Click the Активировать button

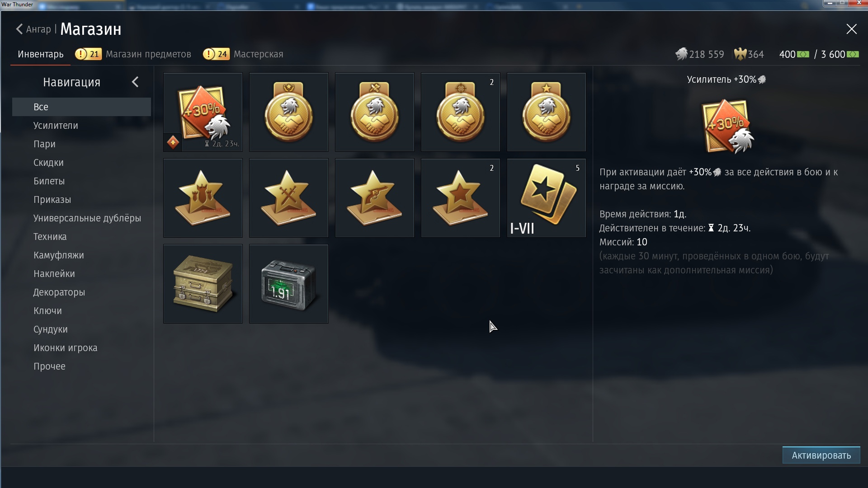tap(821, 455)
